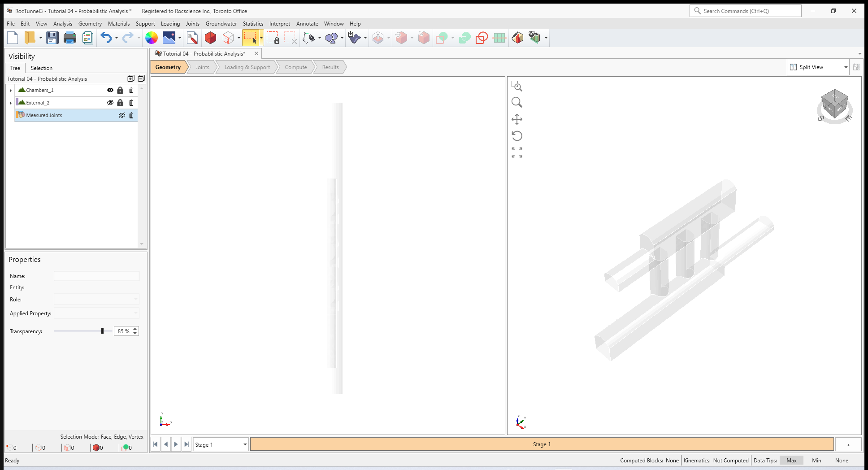Toggle hidden eye of External_2

110,103
